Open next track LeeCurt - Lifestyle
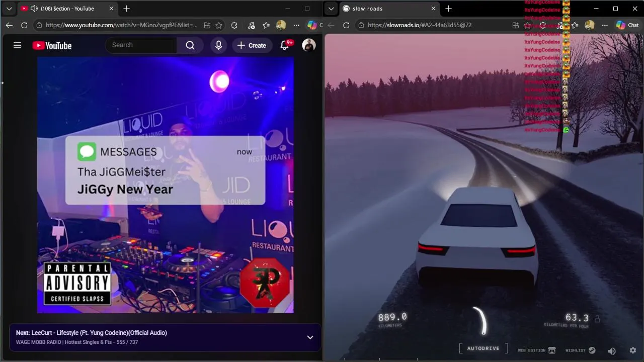644x362 pixels. tap(92, 333)
